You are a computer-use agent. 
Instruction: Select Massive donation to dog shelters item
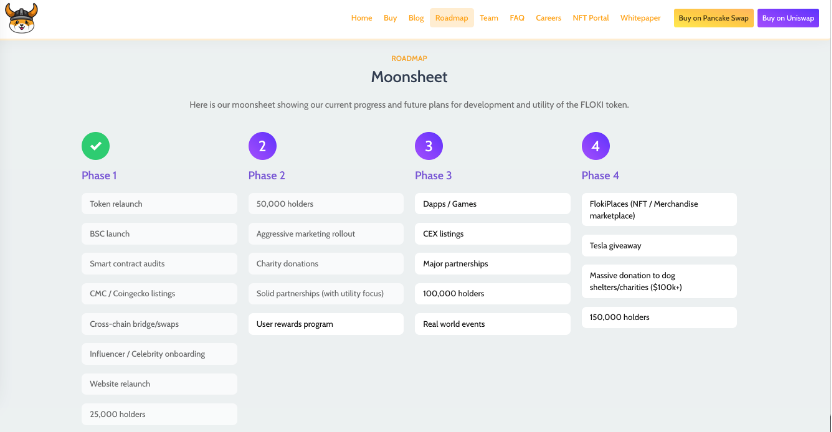coord(659,281)
